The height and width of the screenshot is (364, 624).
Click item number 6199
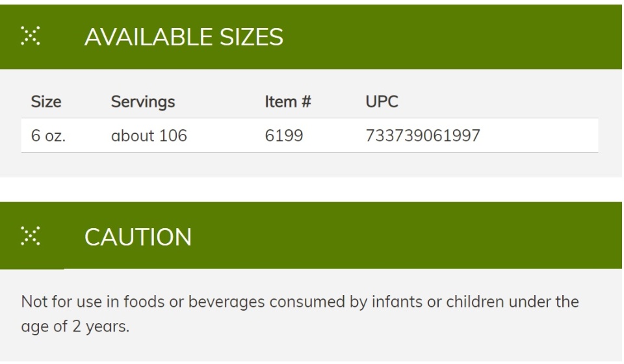point(284,136)
